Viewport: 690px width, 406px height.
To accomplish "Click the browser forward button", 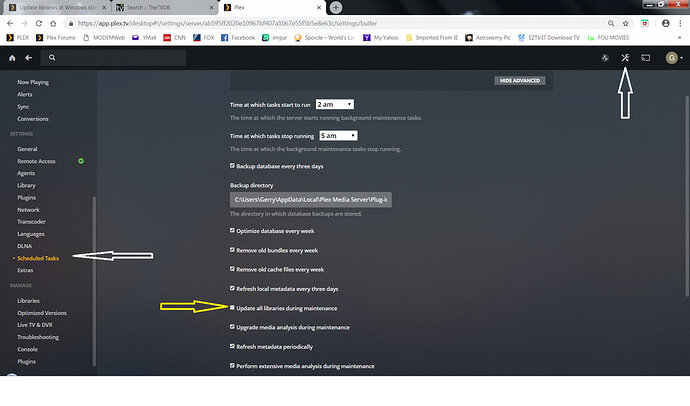I will tap(24, 23).
